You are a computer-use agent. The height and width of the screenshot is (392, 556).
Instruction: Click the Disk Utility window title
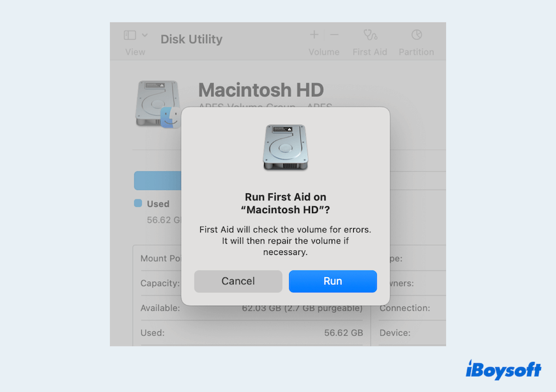[x=191, y=39]
